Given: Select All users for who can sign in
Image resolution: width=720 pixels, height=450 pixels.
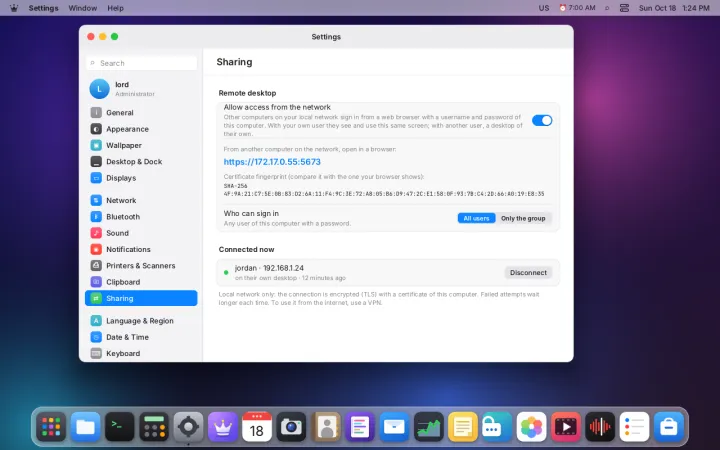Looking at the screenshot, I should tap(476, 219).
